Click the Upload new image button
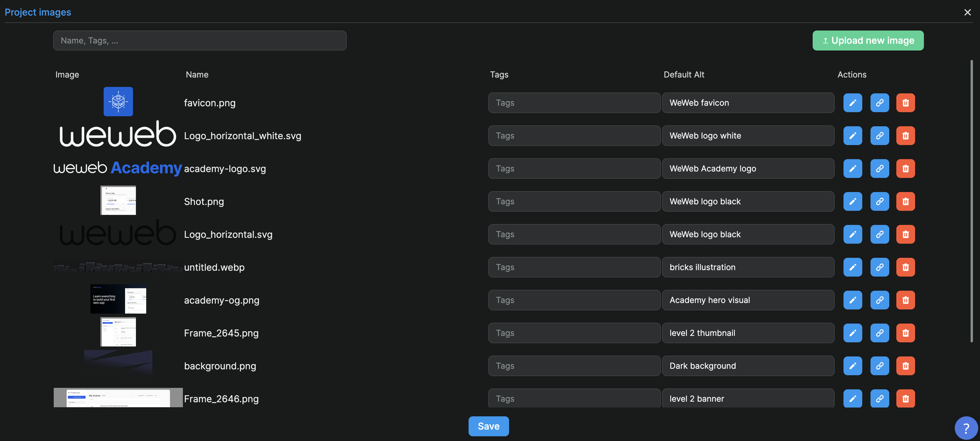Screen dimensions: 980x441 point(868,41)
